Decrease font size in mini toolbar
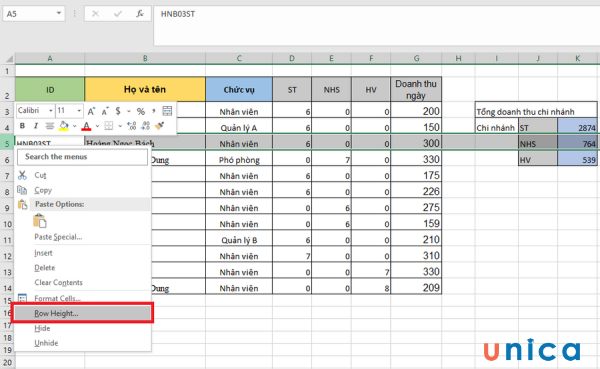Image resolution: width=600 pixels, height=369 pixels. click(x=105, y=111)
